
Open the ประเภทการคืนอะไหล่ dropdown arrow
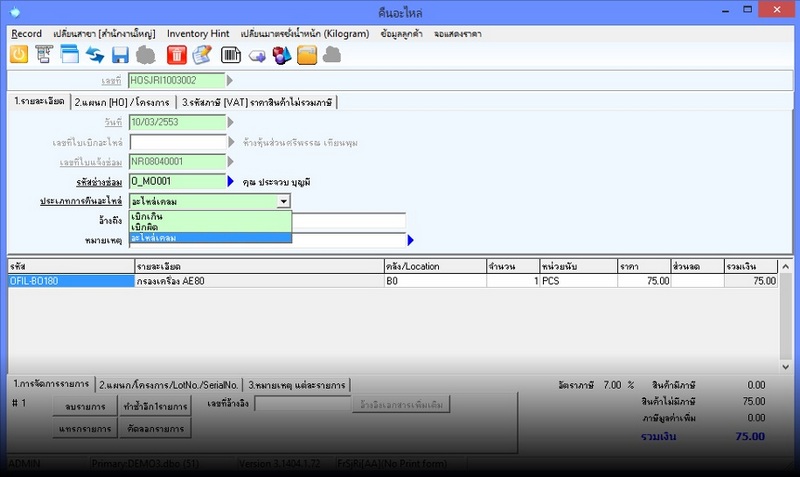coord(284,201)
